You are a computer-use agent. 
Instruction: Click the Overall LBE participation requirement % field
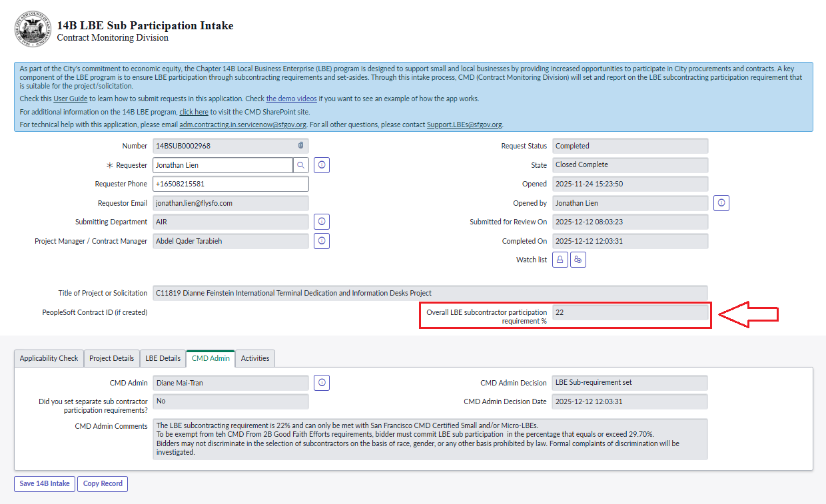(x=630, y=312)
